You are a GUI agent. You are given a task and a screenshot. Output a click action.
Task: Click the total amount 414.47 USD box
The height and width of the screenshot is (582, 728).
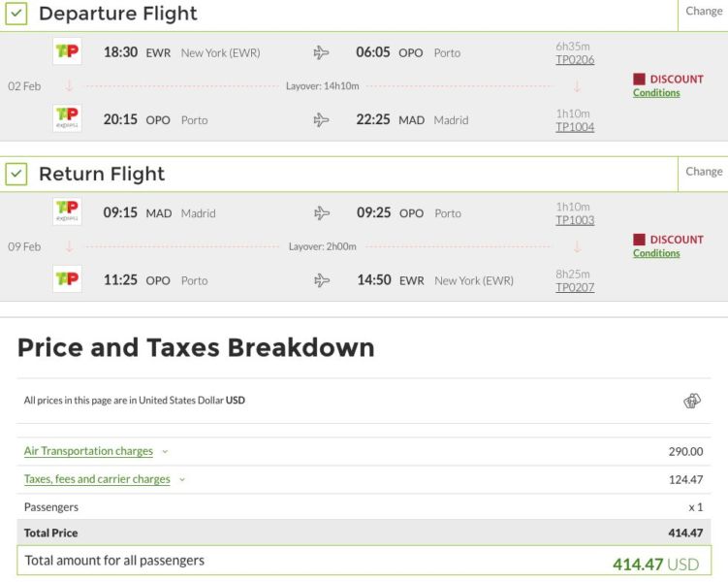click(x=364, y=561)
